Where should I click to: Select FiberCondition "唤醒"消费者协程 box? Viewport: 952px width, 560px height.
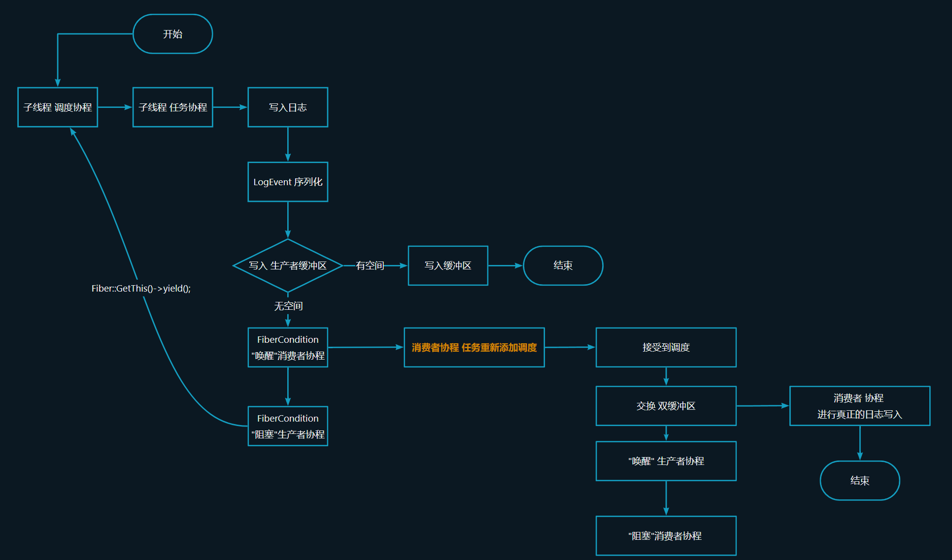pyautogui.click(x=288, y=347)
